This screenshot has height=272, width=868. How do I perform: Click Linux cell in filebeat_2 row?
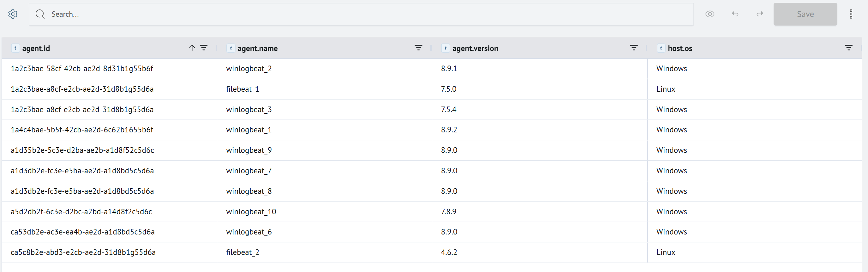(x=755, y=252)
